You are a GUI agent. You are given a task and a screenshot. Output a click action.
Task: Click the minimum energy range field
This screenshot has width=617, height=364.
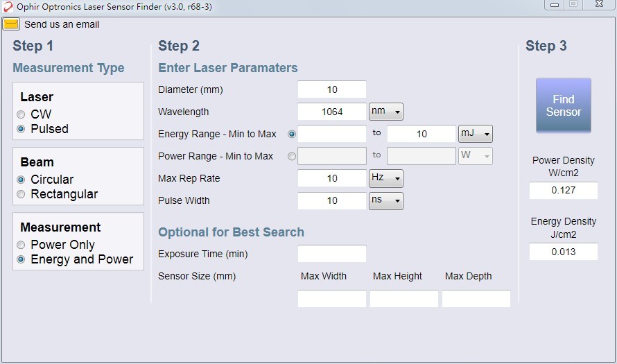pyautogui.click(x=332, y=134)
